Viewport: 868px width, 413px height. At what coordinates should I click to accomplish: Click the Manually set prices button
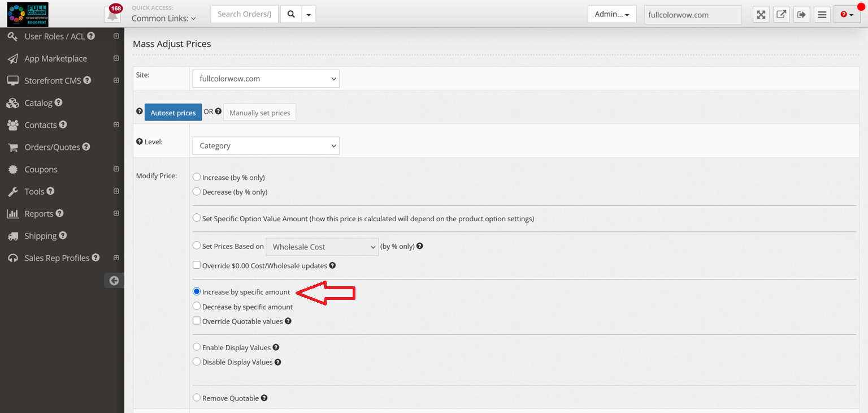(259, 113)
